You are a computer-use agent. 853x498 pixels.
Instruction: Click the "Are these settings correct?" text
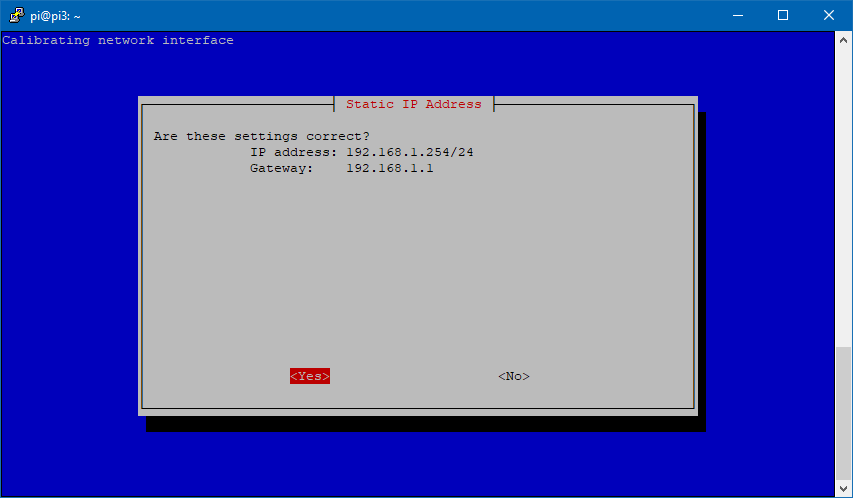pos(261,136)
